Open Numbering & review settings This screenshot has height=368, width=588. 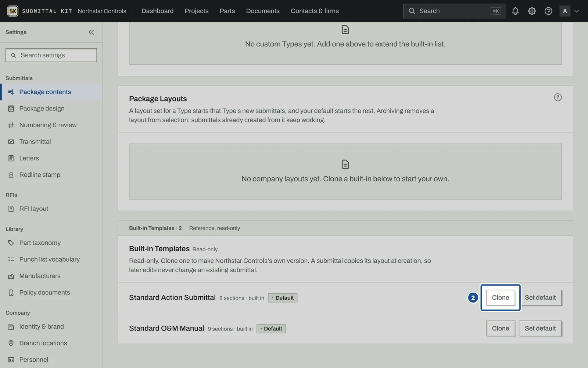pos(51,125)
